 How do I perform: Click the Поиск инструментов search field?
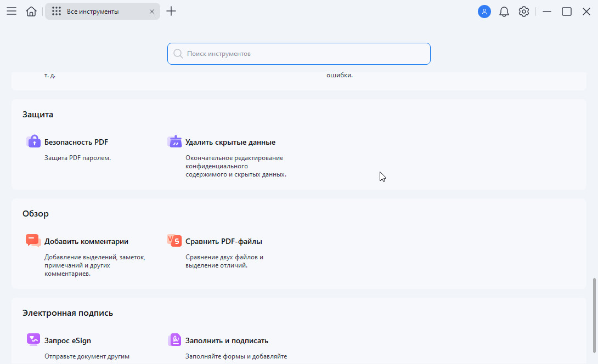(x=299, y=54)
